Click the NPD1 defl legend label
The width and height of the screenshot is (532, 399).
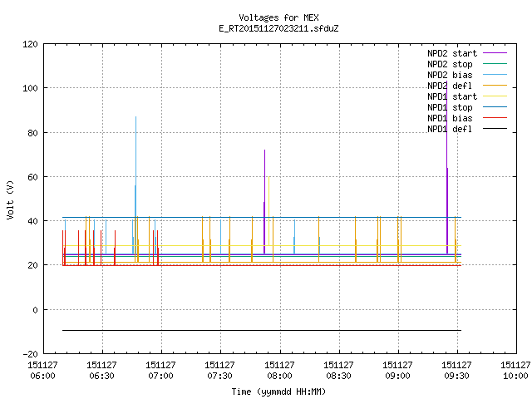[x=450, y=129]
